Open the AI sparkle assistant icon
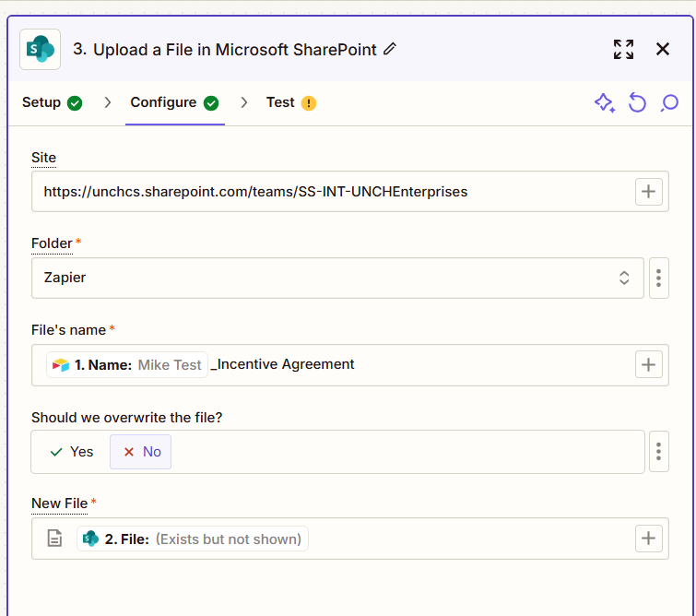696x616 pixels. (x=605, y=103)
